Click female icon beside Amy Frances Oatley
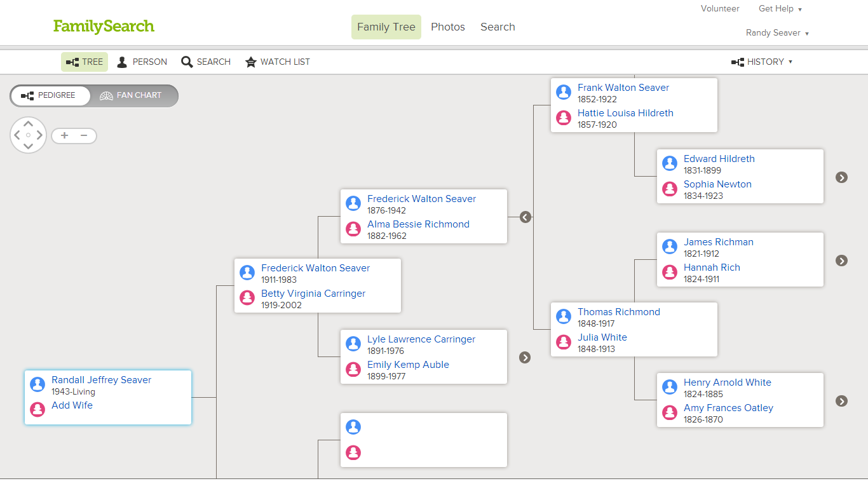This screenshot has height=488, width=868. (x=670, y=412)
